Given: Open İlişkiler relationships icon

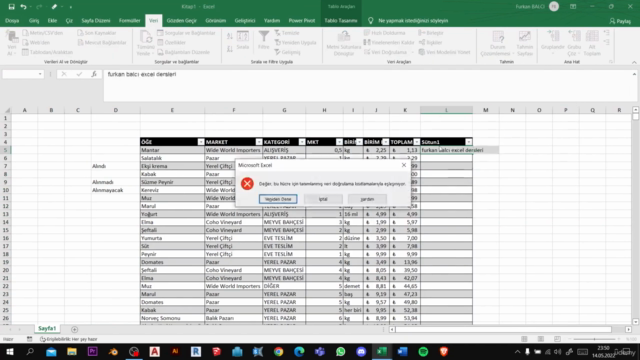Looking at the screenshot, I should 431,42.
